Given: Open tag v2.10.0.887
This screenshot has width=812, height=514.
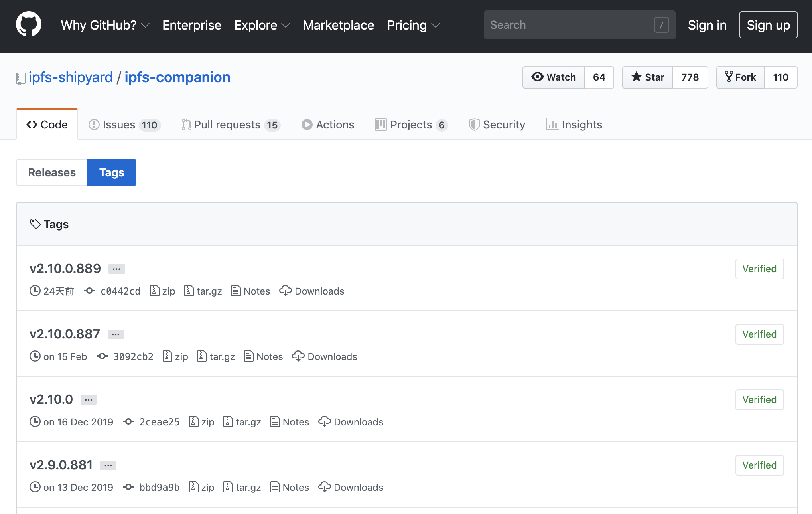Looking at the screenshot, I should click(65, 334).
